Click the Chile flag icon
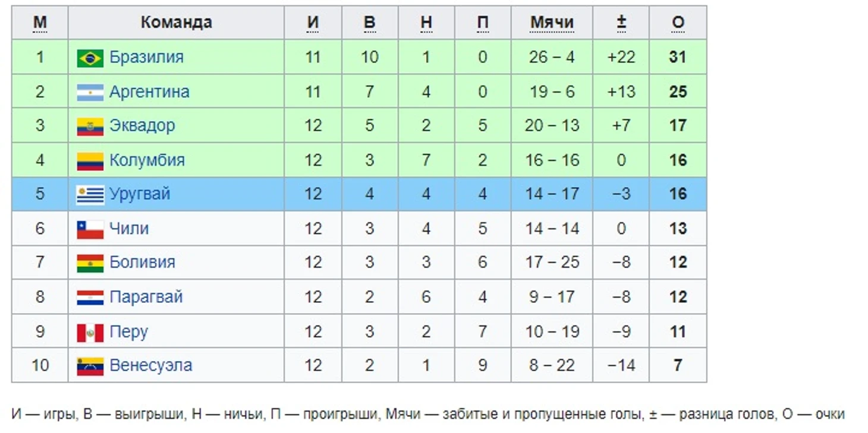Screen dimensions: 868x433 click(90, 229)
